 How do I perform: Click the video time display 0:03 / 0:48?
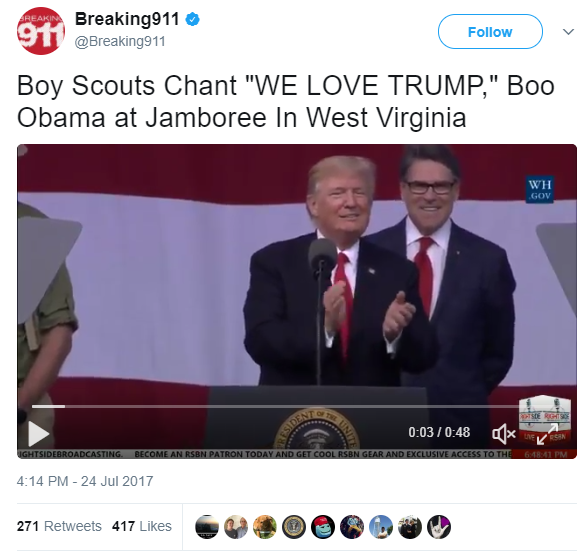tap(439, 432)
